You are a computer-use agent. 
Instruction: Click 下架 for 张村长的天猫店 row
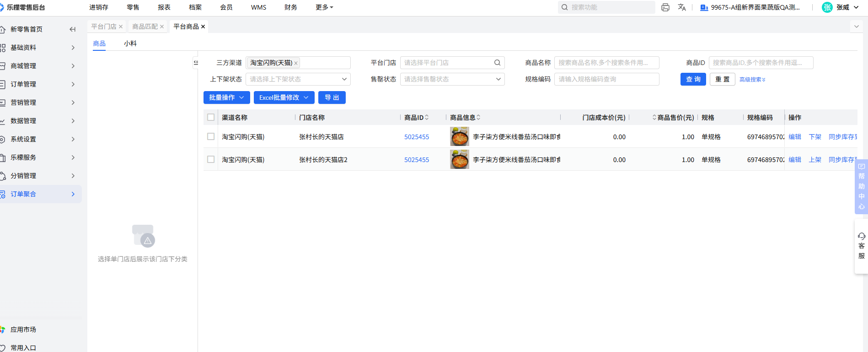click(x=815, y=137)
